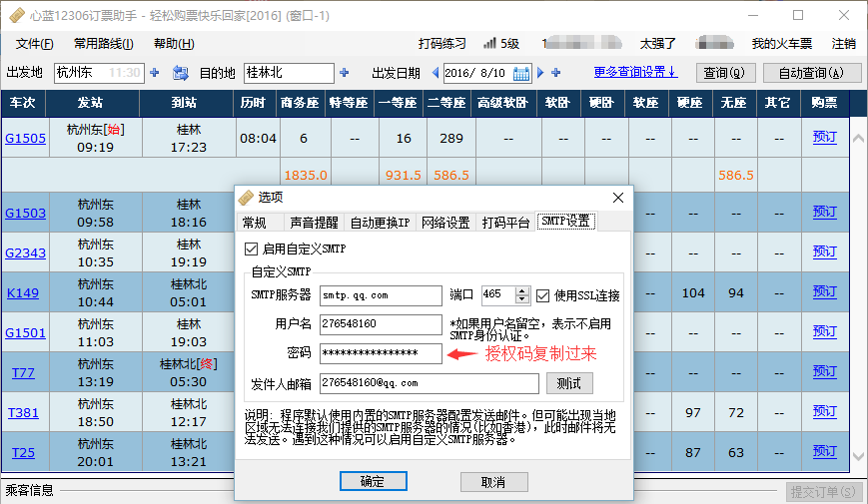Switch to the 网络设置 tab
This screenshot has width=868, height=504.
(445, 223)
